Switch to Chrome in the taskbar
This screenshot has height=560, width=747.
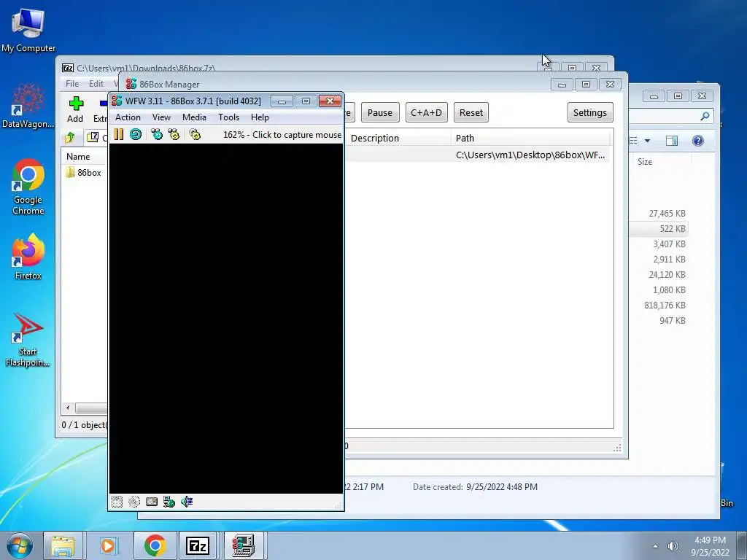(155, 545)
